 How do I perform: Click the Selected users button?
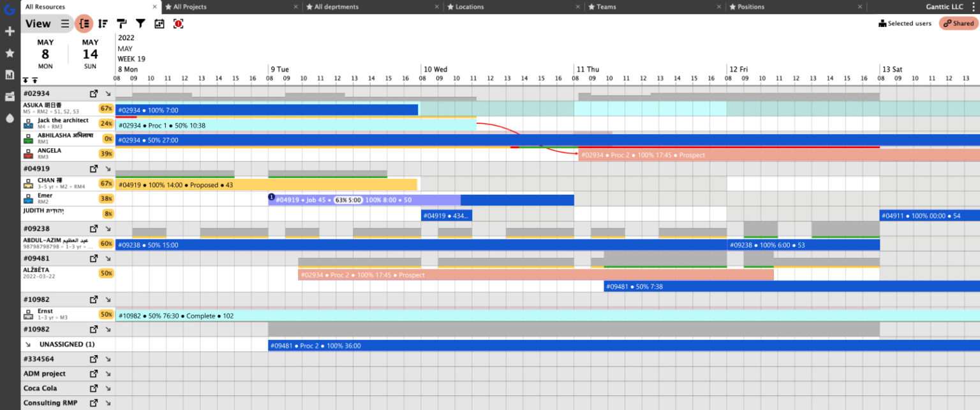coord(904,23)
